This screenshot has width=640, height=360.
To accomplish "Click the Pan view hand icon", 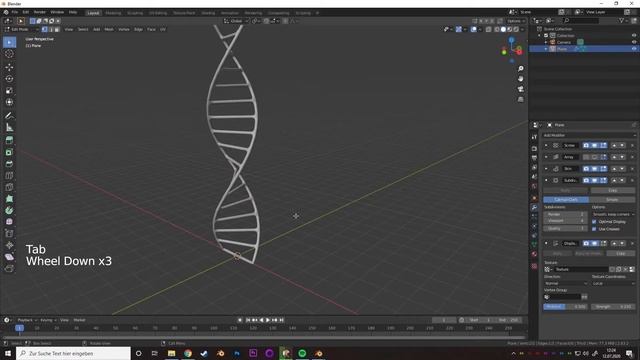I will [520, 79].
